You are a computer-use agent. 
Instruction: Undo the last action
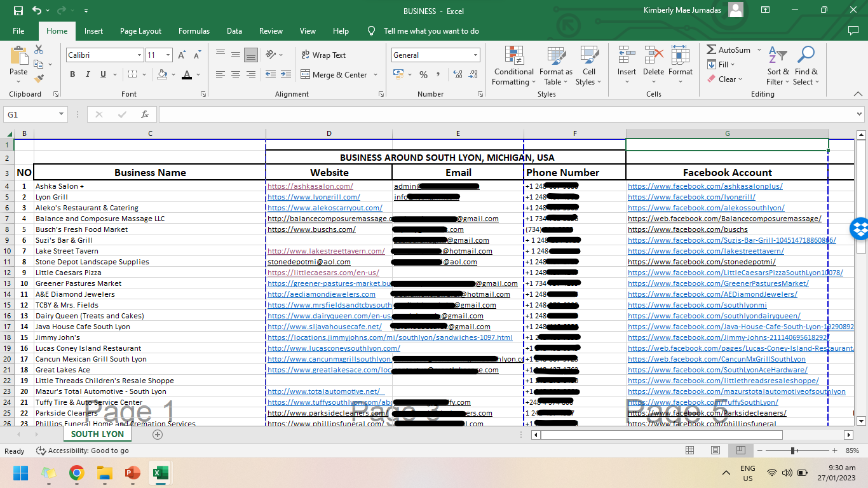tap(37, 11)
